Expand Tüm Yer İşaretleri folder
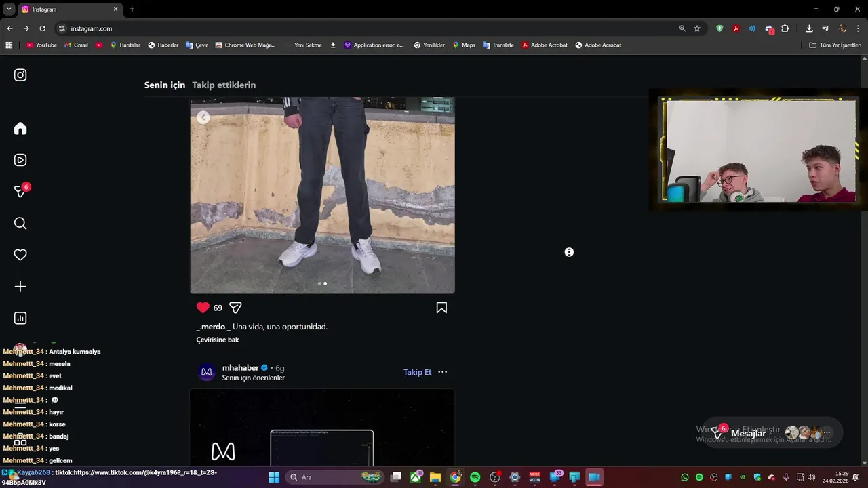The image size is (868, 488). click(835, 45)
